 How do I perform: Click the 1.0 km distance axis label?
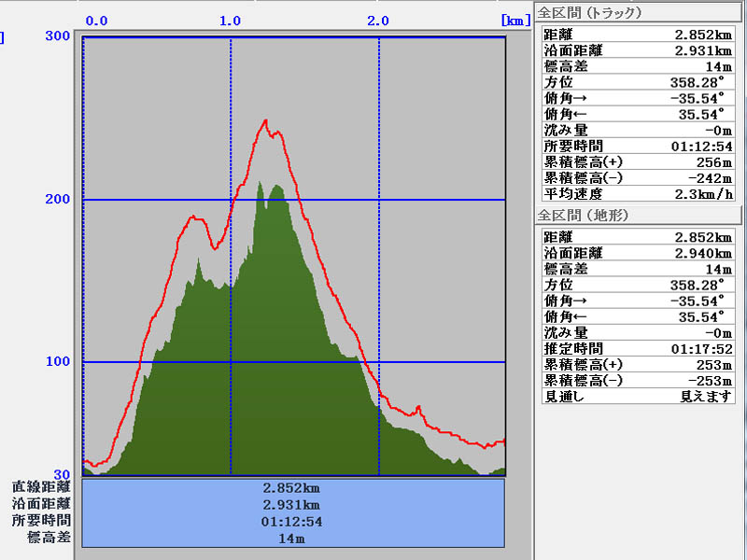230,20
